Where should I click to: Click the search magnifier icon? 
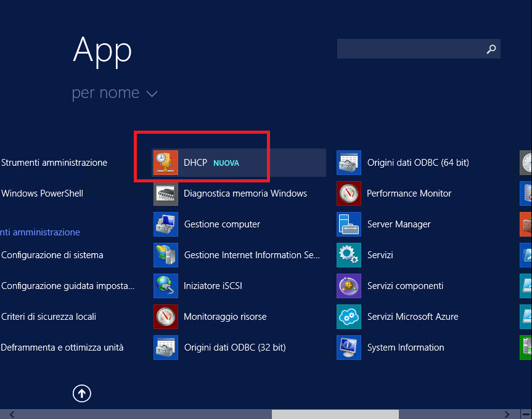click(x=491, y=49)
